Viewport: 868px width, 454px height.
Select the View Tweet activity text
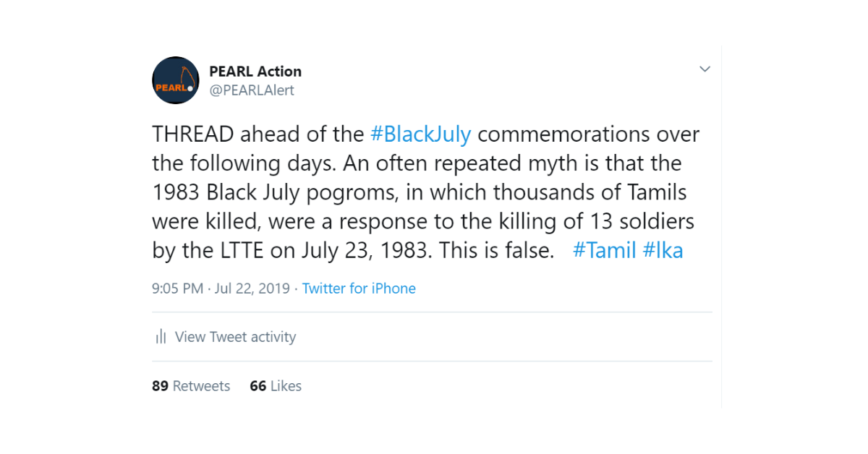pos(236,337)
